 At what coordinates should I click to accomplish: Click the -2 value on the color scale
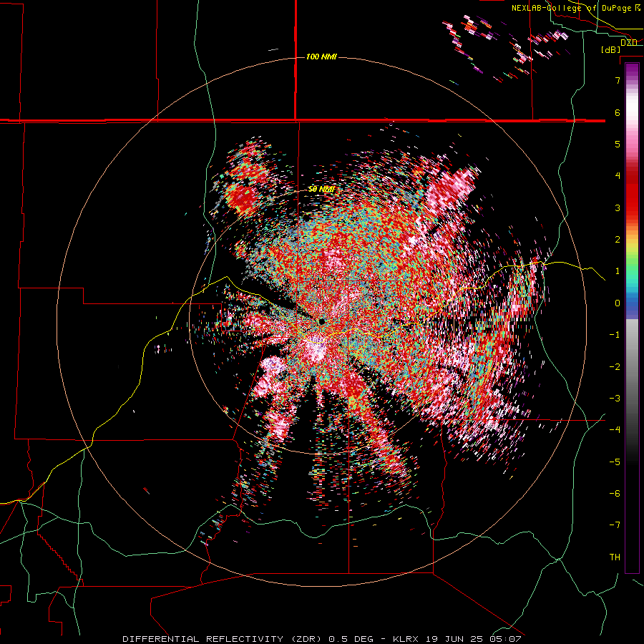(615, 367)
